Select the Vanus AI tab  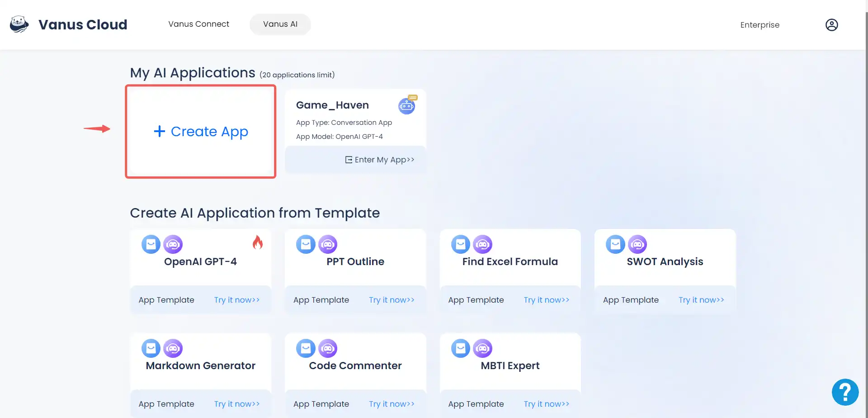click(x=280, y=24)
